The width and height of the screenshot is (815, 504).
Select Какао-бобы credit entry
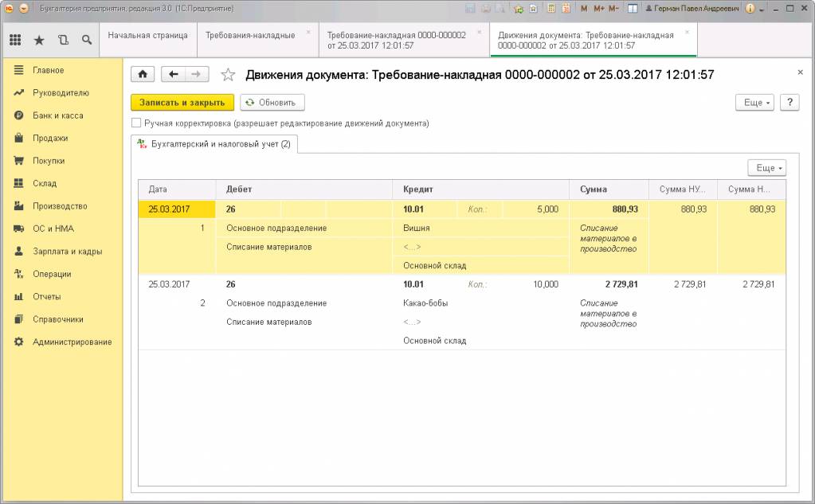[x=425, y=303]
